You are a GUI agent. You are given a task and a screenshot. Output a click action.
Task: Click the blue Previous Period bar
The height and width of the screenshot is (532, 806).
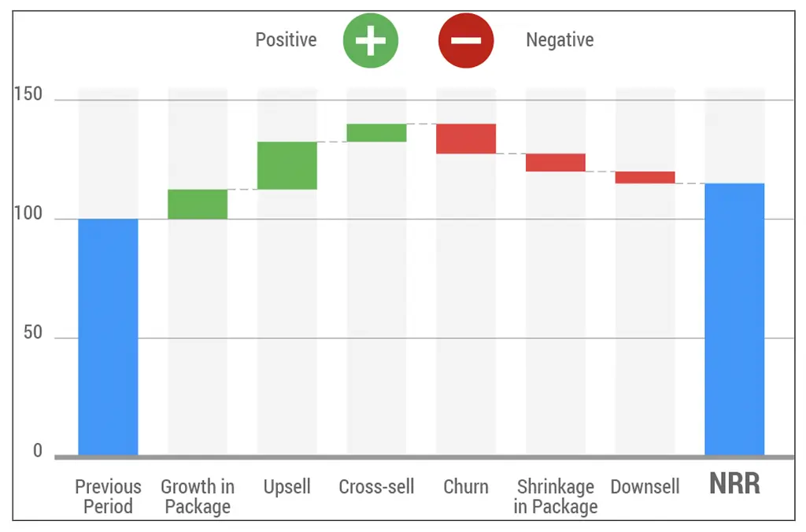(108, 337)
